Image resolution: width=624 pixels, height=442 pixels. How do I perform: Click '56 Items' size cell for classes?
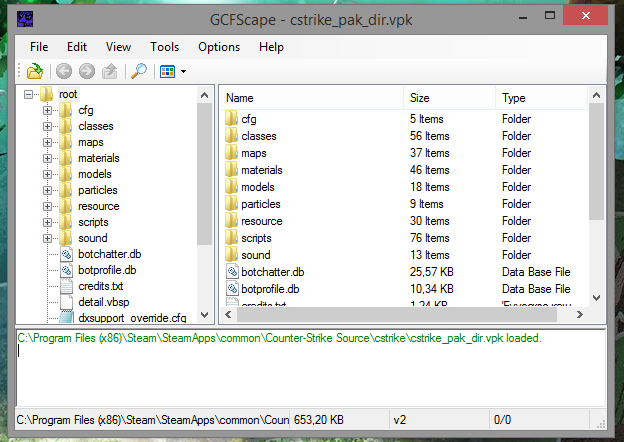click(x=429, y=136)
